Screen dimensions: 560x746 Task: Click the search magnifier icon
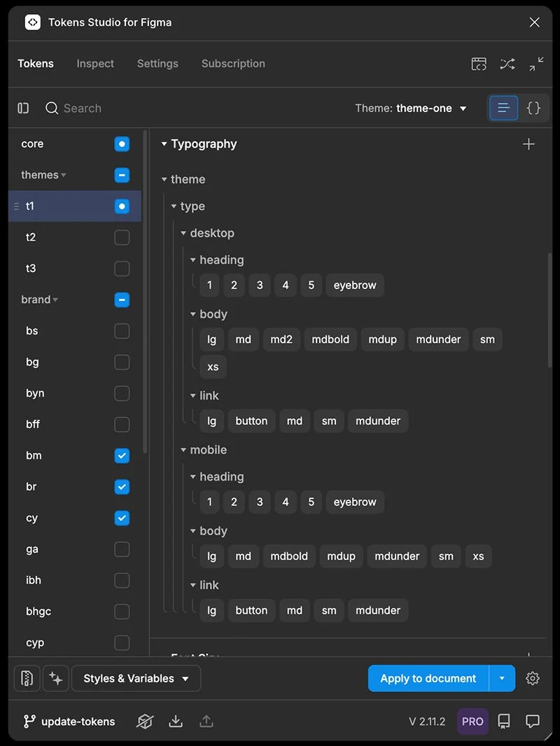pos(51,108)
